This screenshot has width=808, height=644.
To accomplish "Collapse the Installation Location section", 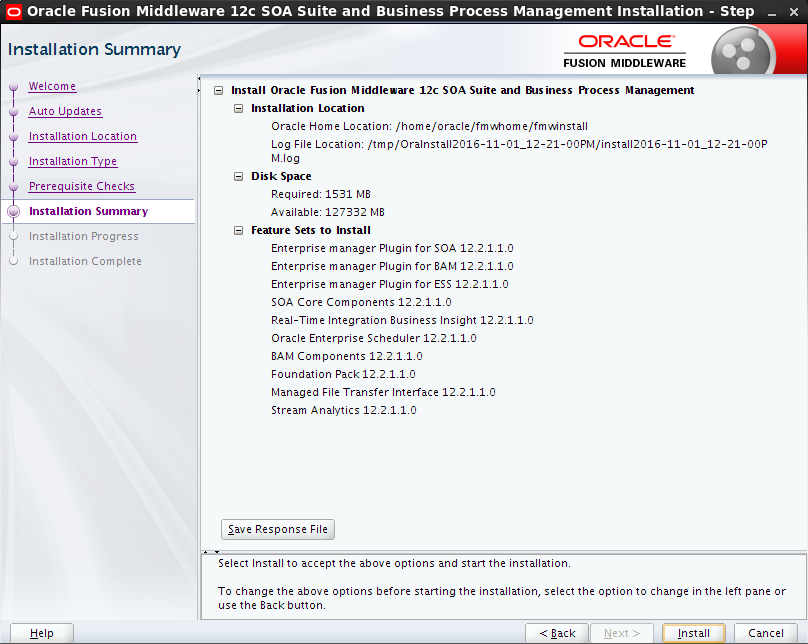I will pyautogui.click(x=238, y=108).
